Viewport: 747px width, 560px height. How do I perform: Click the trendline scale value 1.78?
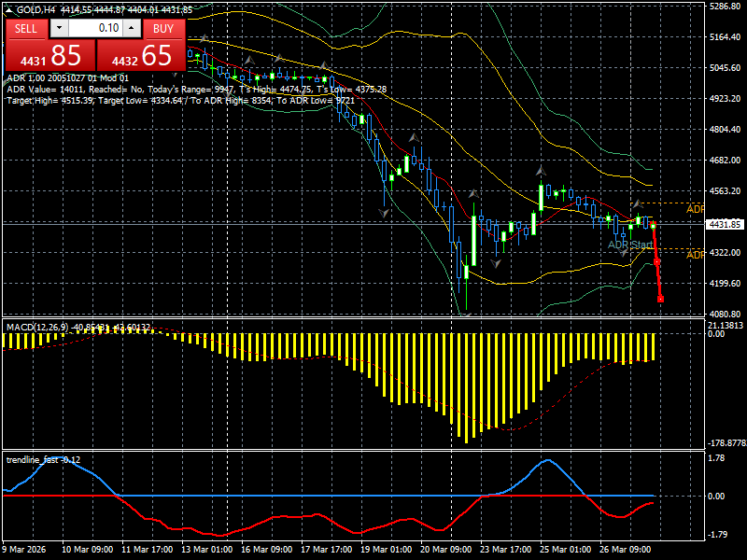click(716, 458)
